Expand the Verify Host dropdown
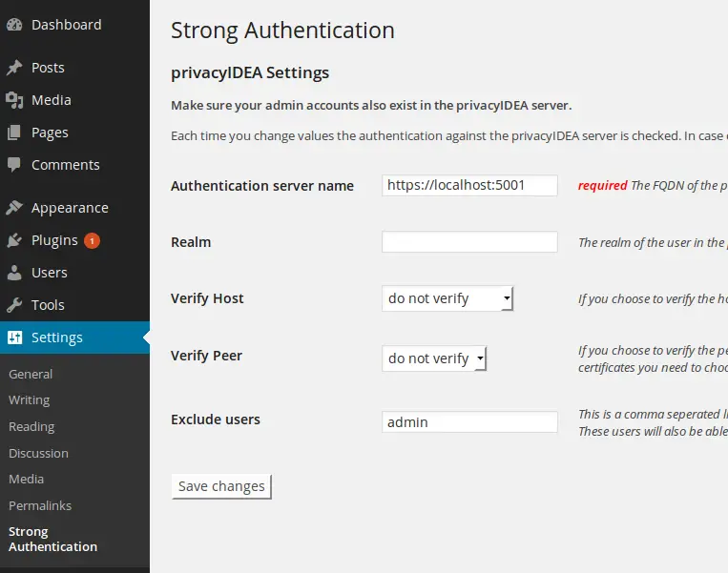The height and width of the screenshot is (573, 728). 447,298
